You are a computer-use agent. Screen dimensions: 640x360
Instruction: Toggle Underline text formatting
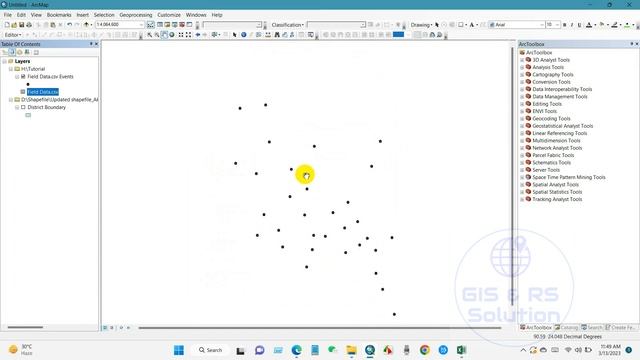click(x=579, y=25)
